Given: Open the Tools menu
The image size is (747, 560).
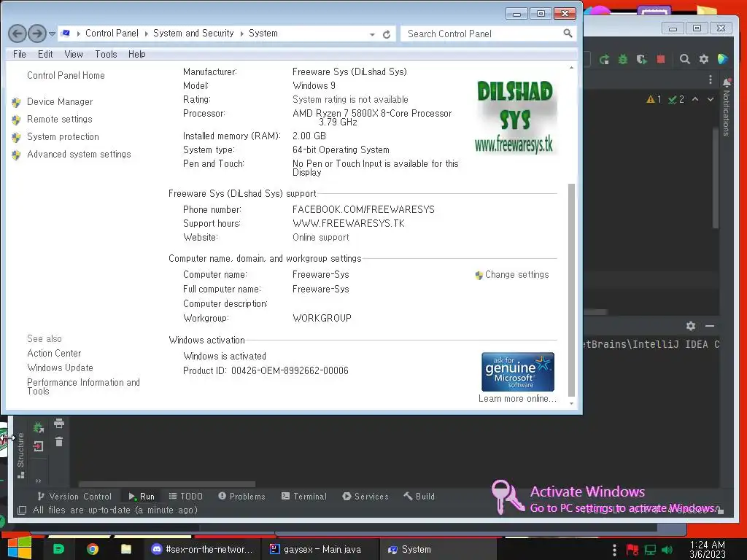Looking at the screenshot, I should pos(106,54).
